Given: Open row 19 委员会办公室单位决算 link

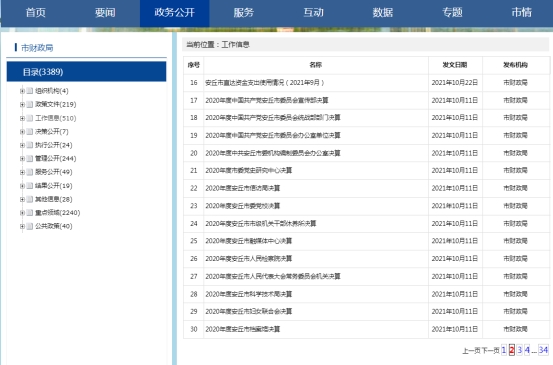Looking at the screenshot, I should tap(273, 135).
